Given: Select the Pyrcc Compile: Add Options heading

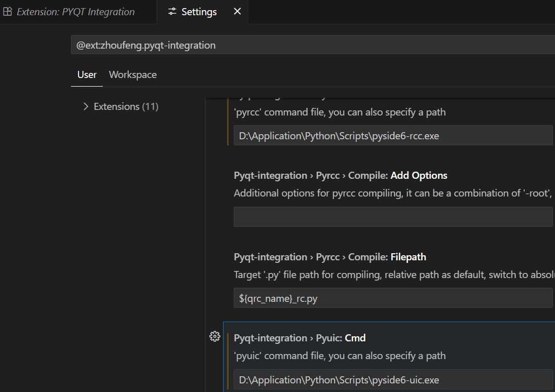Looking at the screenshot, I should [x=341, y=176].
